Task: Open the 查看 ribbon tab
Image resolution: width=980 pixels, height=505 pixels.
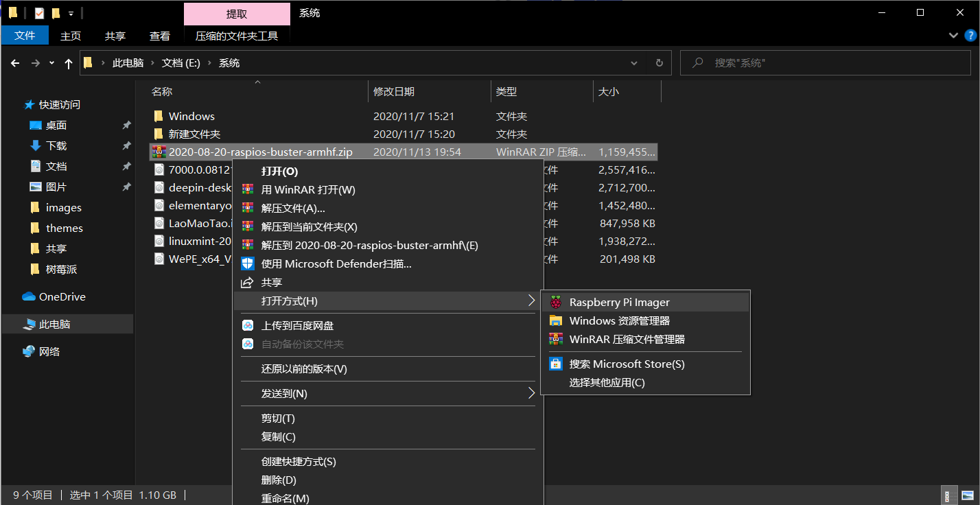Action: [x=160, y=36]
